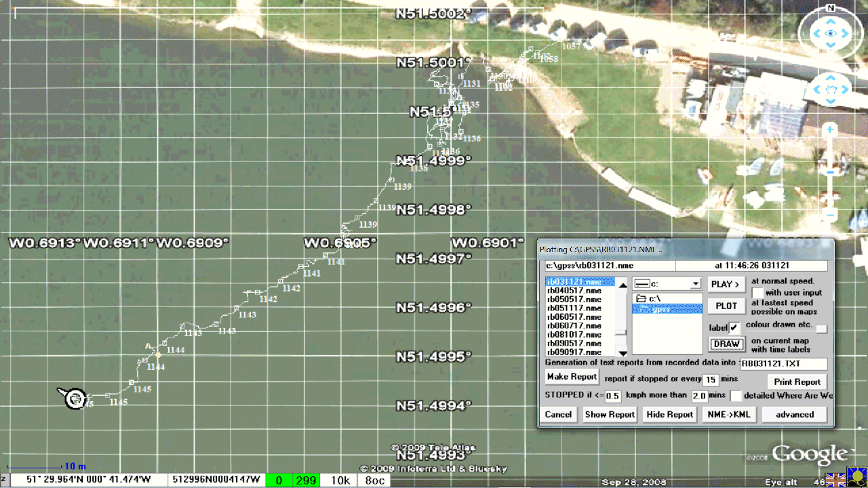Click the zoom out minus icon
Image resolution: width=868 pixels, height=488 pixels.
coord(830,216)
